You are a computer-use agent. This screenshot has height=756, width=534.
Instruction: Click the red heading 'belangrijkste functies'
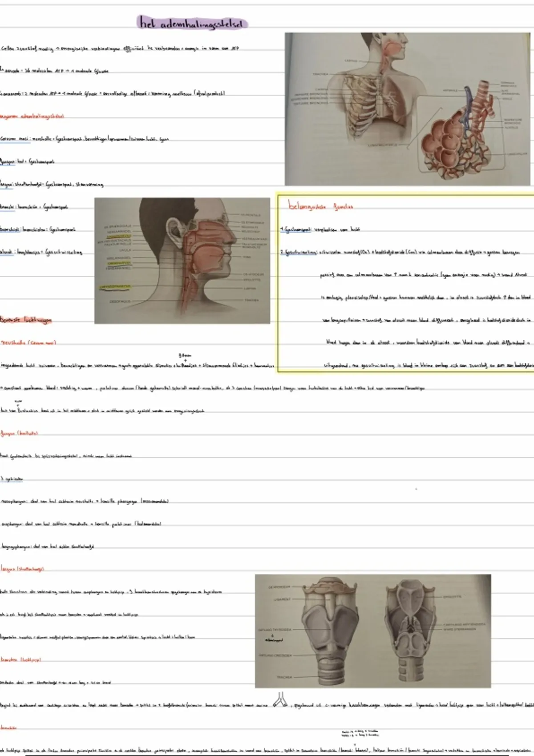320,206
